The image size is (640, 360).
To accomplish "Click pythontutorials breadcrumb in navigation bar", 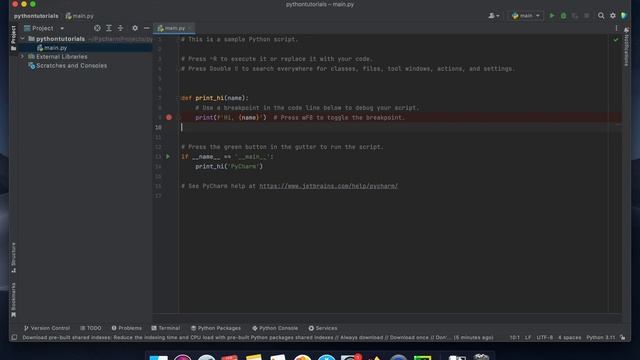I will [36, 16].
